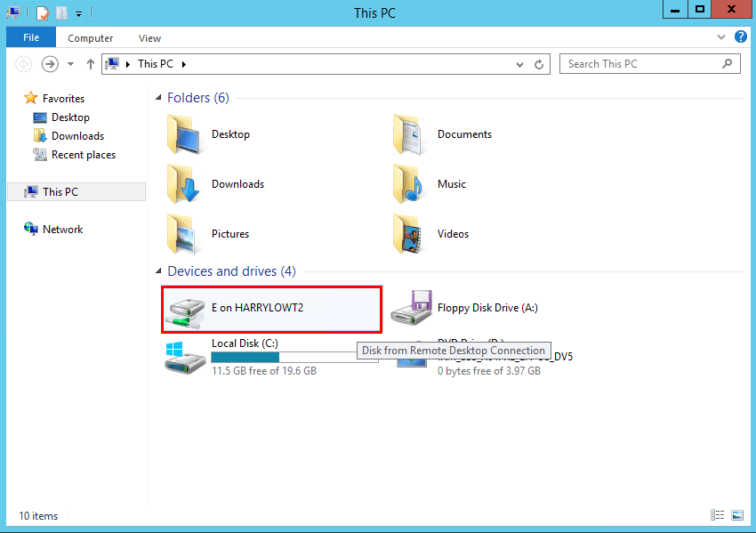Click the Network icon in the sidebar

(x=31, y=229)
